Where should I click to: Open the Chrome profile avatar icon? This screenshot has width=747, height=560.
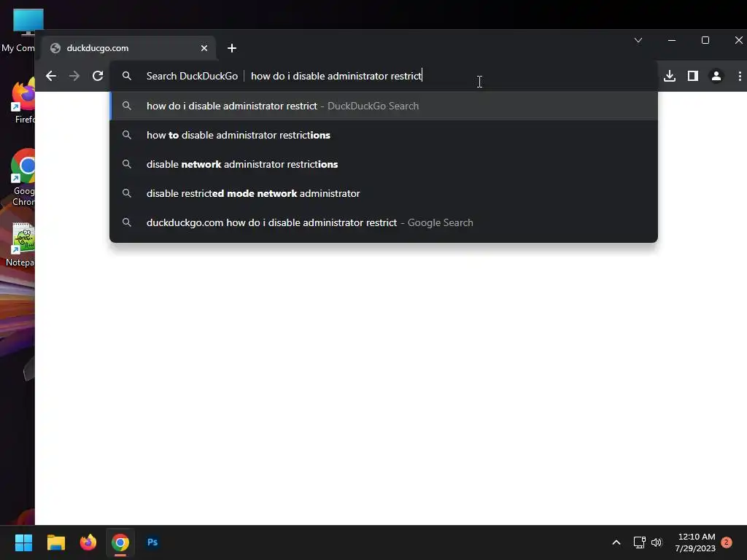(x=716, y=76)
